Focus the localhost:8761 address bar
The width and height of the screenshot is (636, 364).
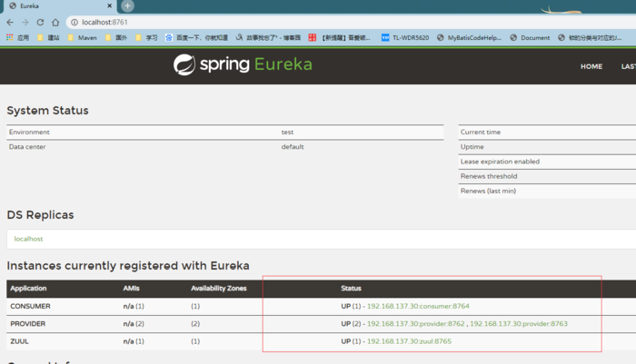pyautogui.click(x=349, y=23)
